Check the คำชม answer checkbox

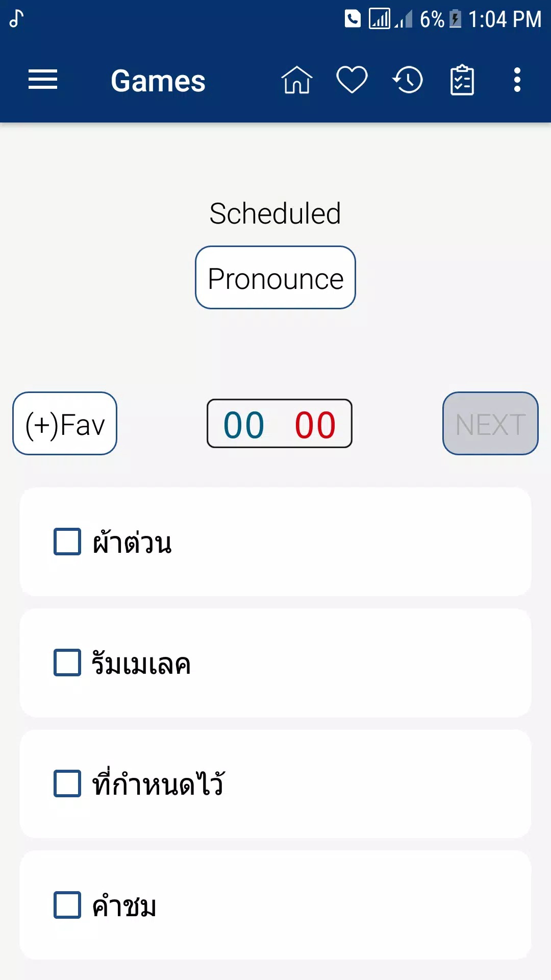(x=67, y=905)
